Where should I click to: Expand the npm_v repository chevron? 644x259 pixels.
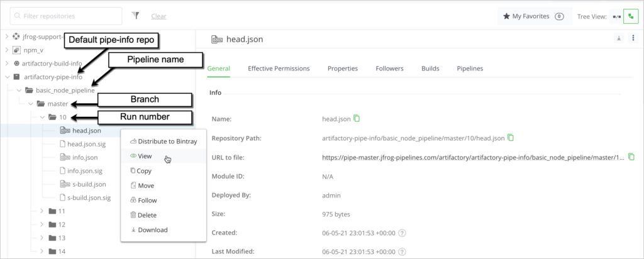point(6,50)
